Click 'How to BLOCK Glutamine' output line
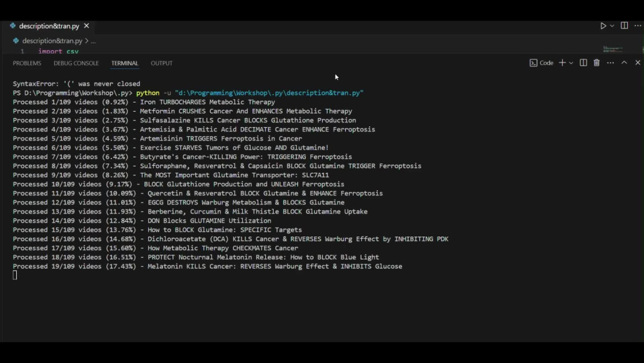 157,230
